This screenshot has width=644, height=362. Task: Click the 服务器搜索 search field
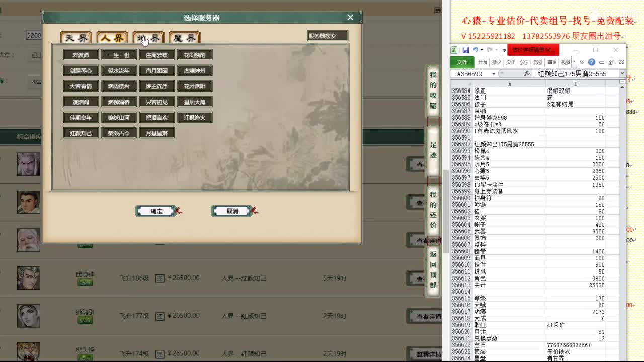[328, 36]
